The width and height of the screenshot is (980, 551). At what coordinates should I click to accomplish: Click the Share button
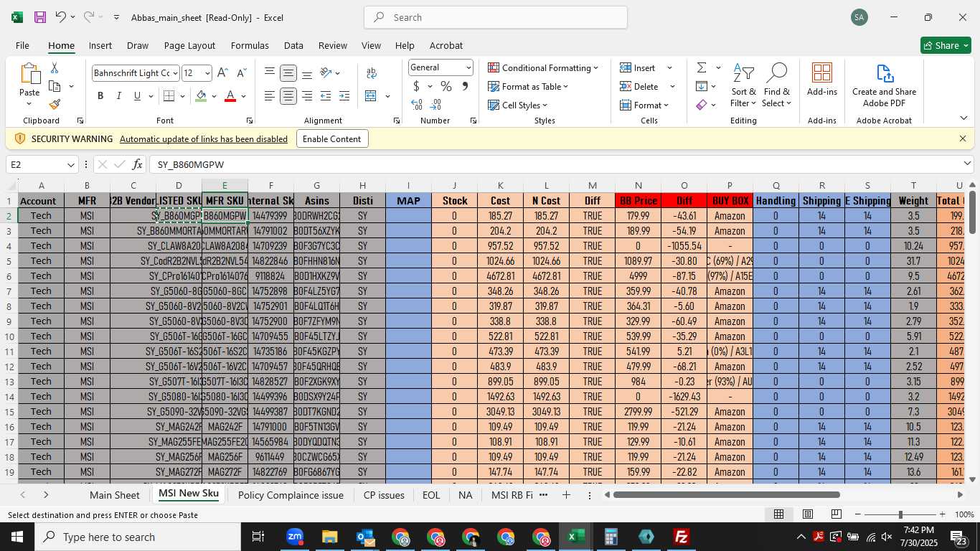[946, 45]
